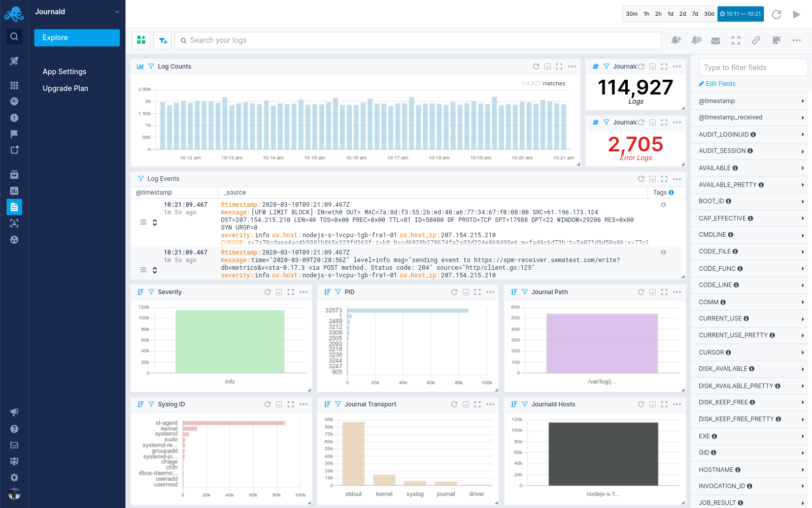Start live tail with the play button

click(797, 14)
